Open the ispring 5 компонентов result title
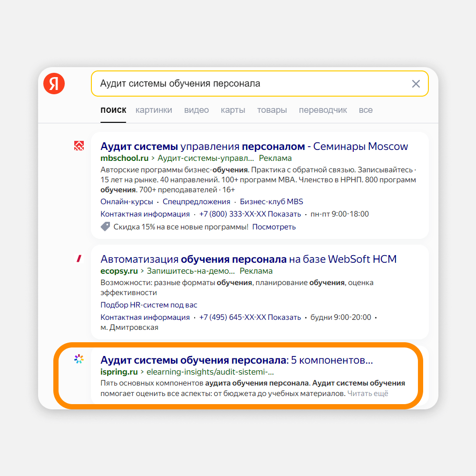Image resolution: width=476 pixels, height=476 pixels. click(x=237, y=360)
